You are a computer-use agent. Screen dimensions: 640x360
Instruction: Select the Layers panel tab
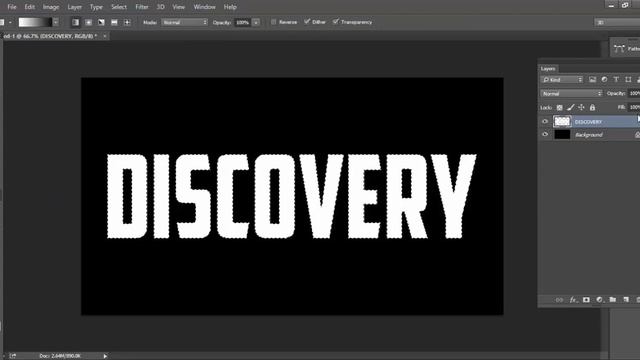(548, 69)
